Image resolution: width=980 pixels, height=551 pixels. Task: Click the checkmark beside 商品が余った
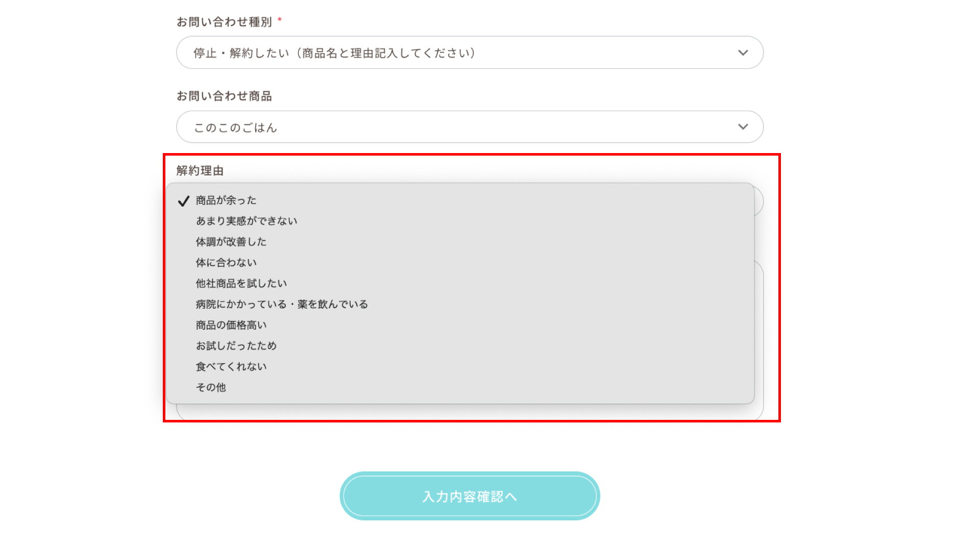click(x=184, y=201)
